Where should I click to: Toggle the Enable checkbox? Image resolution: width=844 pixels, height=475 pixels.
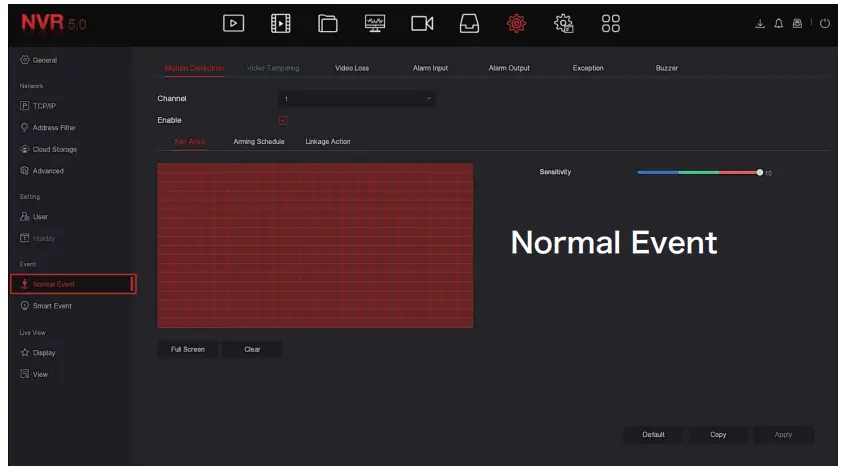283,120
